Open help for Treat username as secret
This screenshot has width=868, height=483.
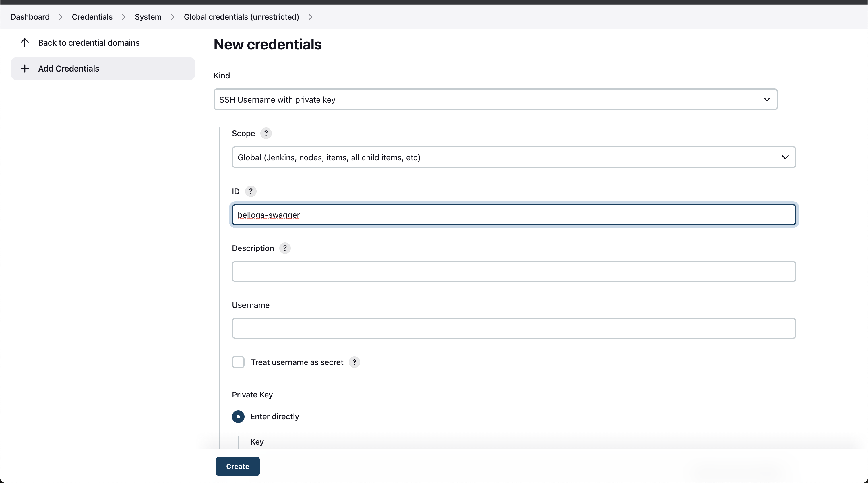point(354,362)
